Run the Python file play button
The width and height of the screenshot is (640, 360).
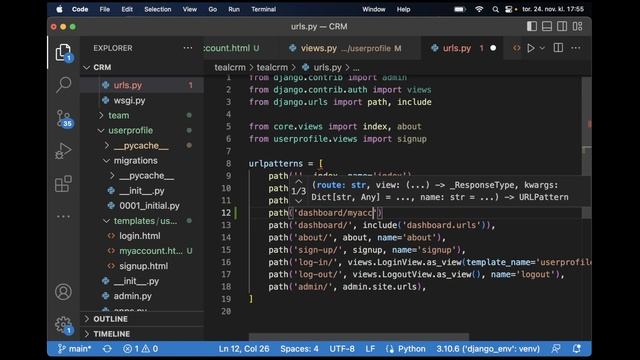531,48
